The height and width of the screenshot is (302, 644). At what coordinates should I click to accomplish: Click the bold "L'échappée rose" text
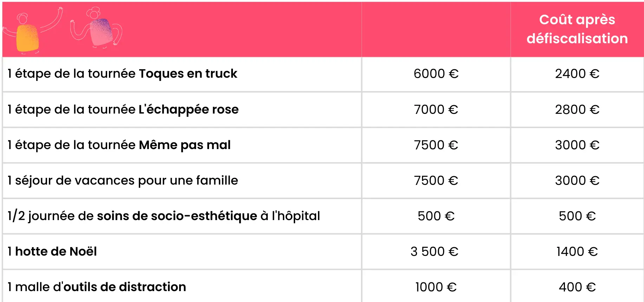[189, 110]
